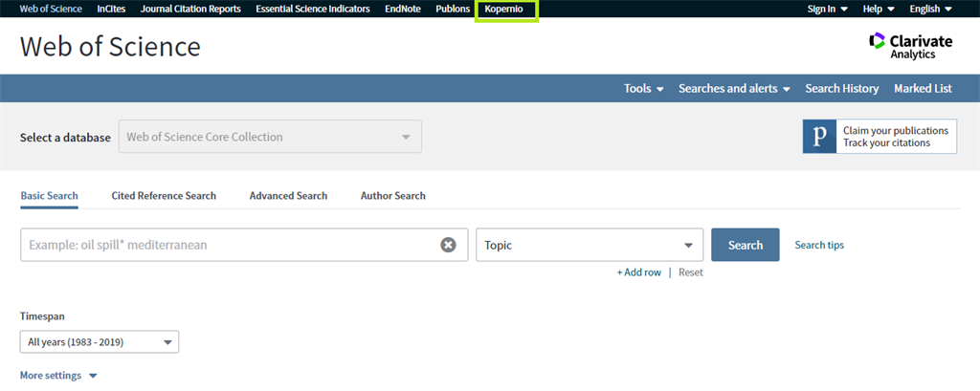Open the English language dropdown
980x391 pixels.
pyautogui.click(x=930, y=9)
